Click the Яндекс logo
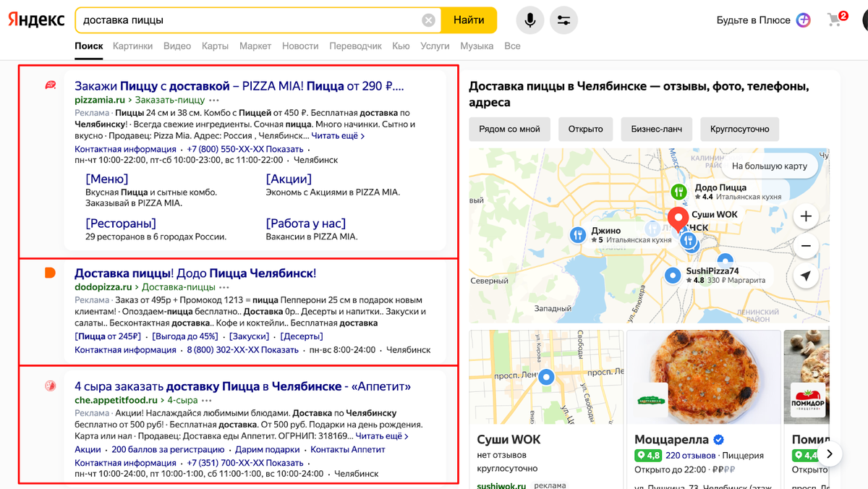Image resolution: width=868 pixels, height=489 pixels. pyautogui.click(x=36, y=20)
